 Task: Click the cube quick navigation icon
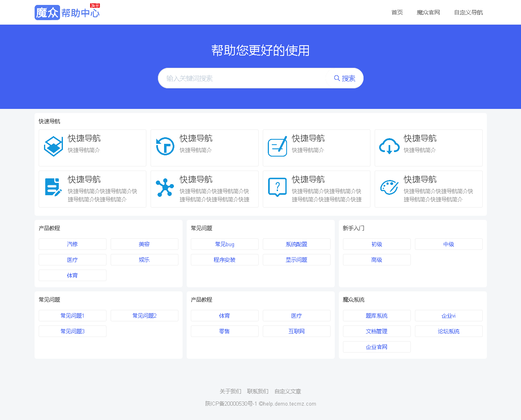[53, 146]
